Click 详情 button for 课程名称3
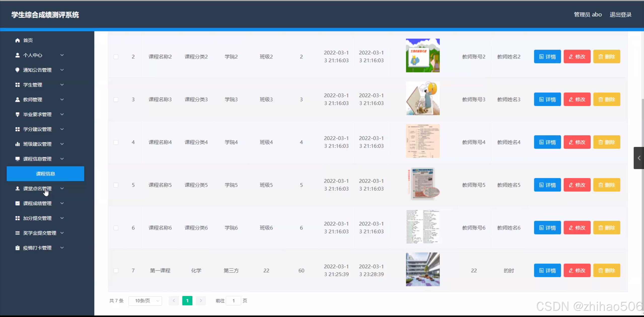Viewport: 644px width, 317px height. (547, 99)
